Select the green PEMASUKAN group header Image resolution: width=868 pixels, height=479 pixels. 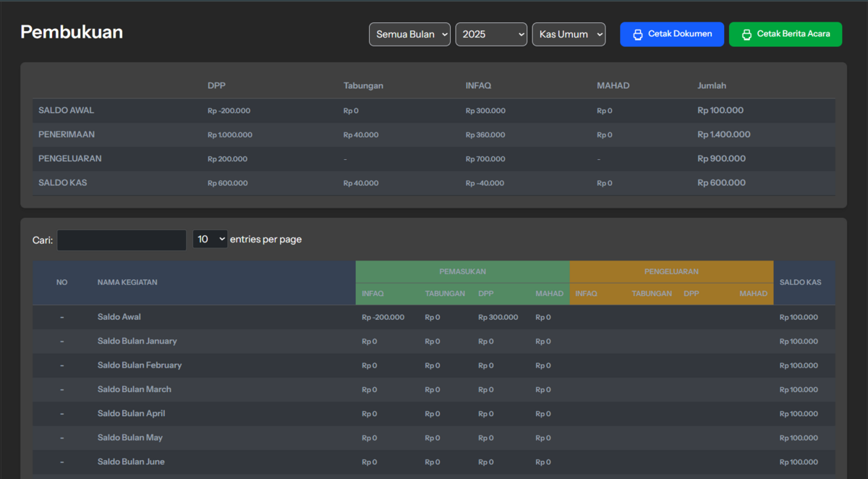(462, 271)
